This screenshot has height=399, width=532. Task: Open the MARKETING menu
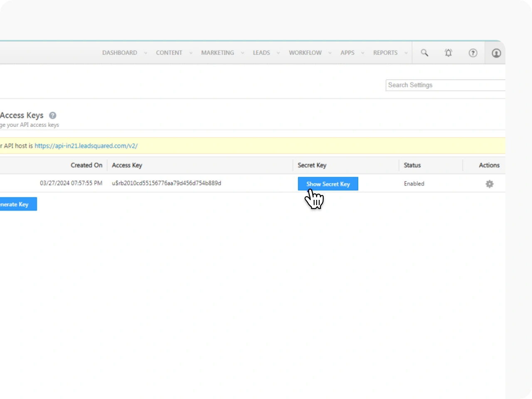[x=217, y=53]
